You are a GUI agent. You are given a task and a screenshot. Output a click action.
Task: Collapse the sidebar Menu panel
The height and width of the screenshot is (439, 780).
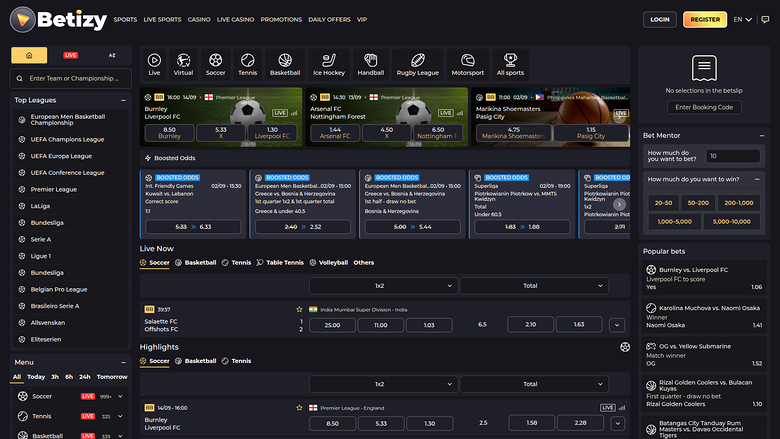tap(123, 362)
